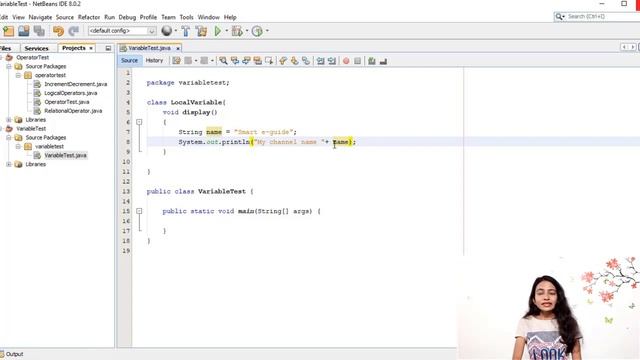Viewport: 640px width, 360px height.
Task: Click the Clean and Build Project icon
Action: [x=201, y=31]
